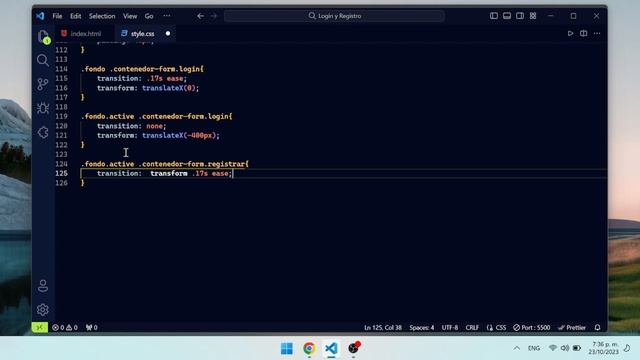Screen dimensions: 640x360
Task: Toggle the secondary side bar layout icon
Action: 520,16
